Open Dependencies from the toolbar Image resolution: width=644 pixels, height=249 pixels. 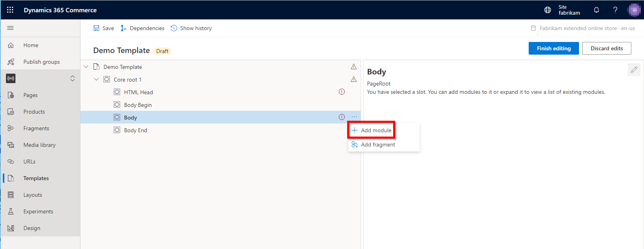143,28
